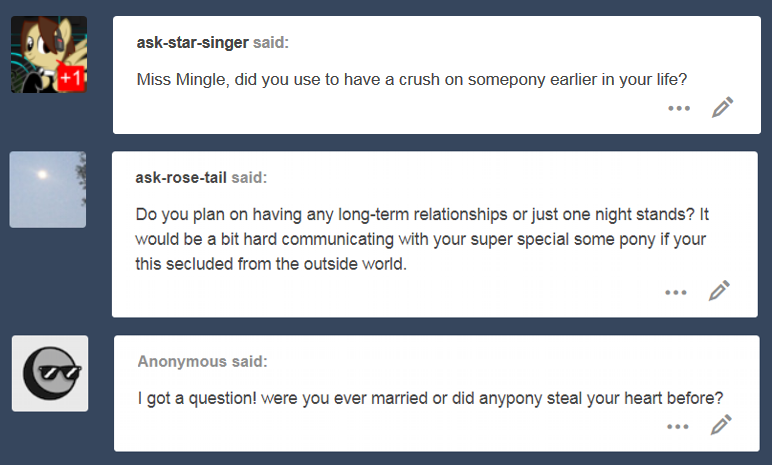Click the 'said:' label after Anonymous
The height and width of the screenshot is (465, 772).
[x=249, y=362]
